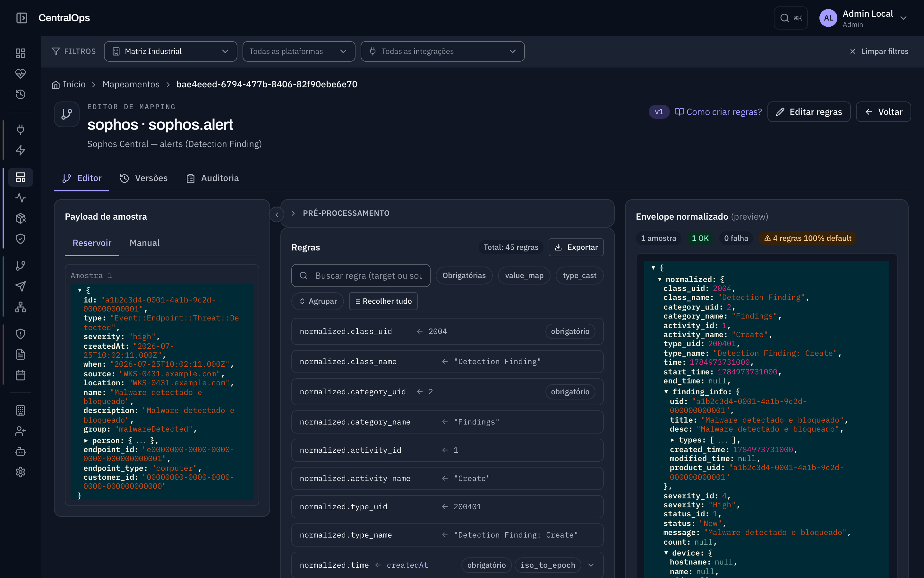
Task: Click the collapse payload panel arrow
Action: [x=277, y=215]
